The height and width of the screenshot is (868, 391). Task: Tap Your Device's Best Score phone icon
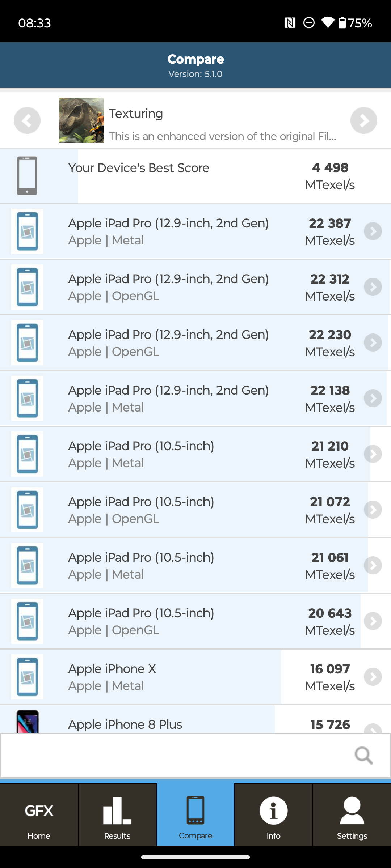pos(27,176)
